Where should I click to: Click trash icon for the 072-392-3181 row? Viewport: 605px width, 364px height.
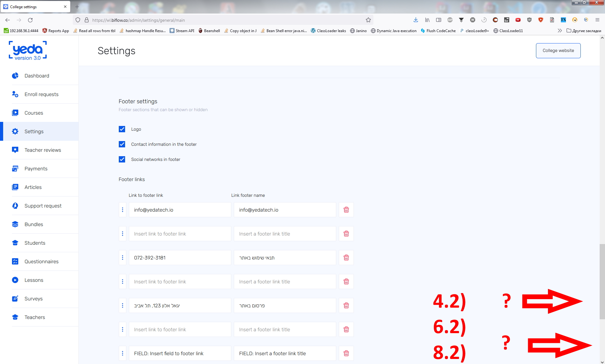(x=346, y=258)
